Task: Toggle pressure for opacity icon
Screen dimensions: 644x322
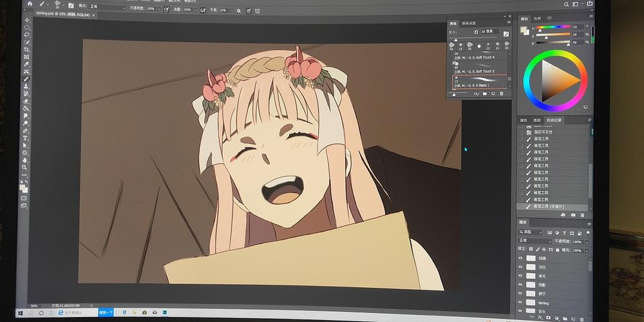Action: (166, 10)
